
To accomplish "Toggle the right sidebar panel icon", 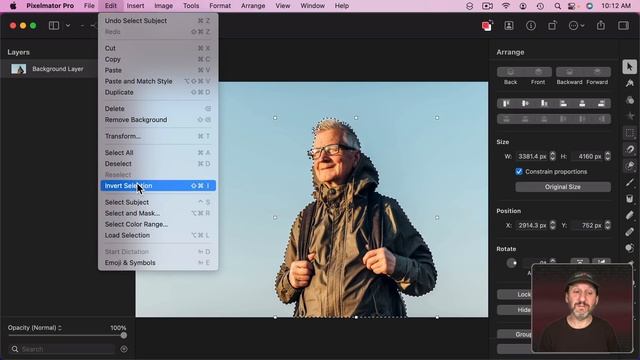I will pos(623,26).
